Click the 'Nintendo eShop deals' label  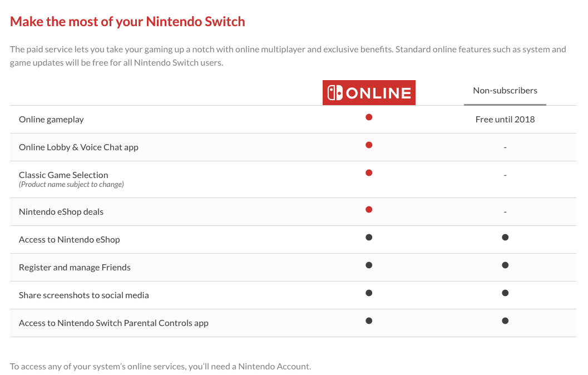pyautogui.click(x=61, y=211)
